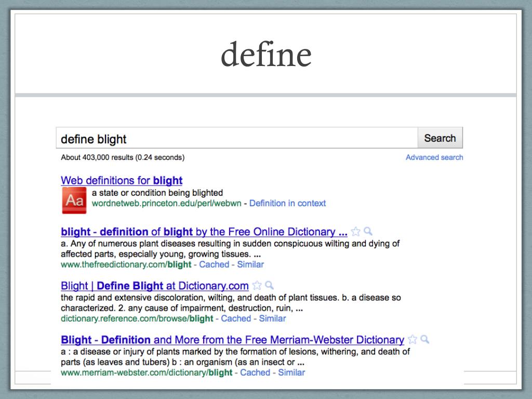Open Cached link for merriam-webster.com result
The height and width of the screenshot is (399, 532).
(255, 373)
